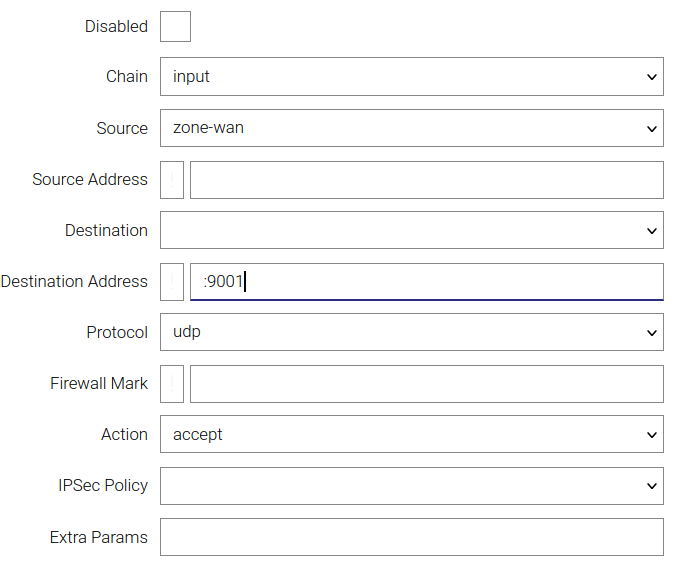Viewport: 681px width, 575px height.
Task: Open the Source dropdown showing zone-wan
Action: [411, 128]
